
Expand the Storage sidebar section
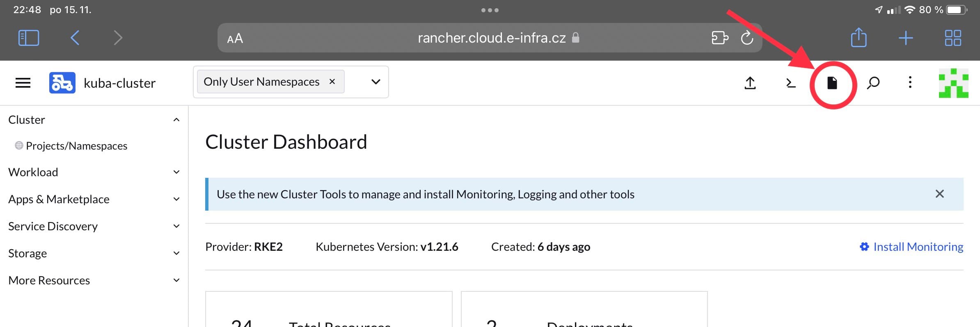[176, 253]
